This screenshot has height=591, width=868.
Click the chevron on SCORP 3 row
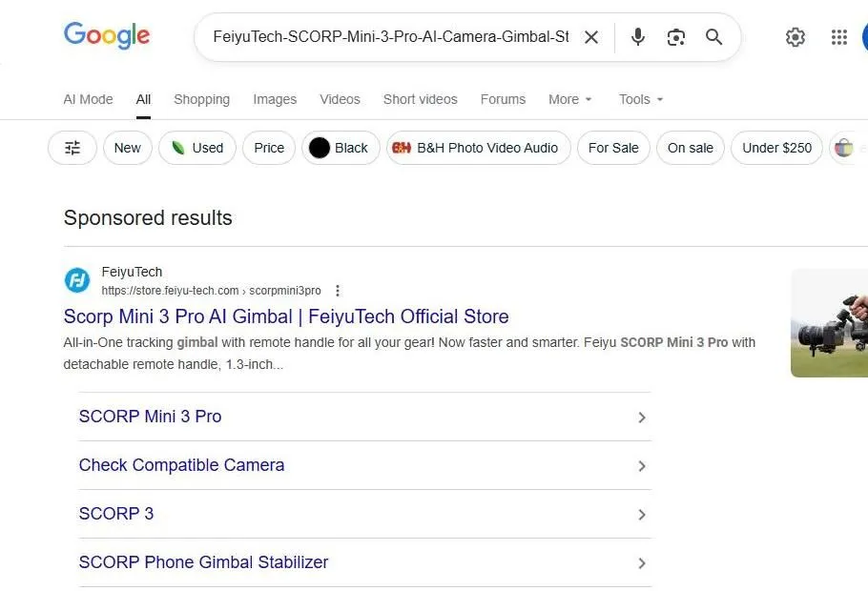tap(642, 515)
